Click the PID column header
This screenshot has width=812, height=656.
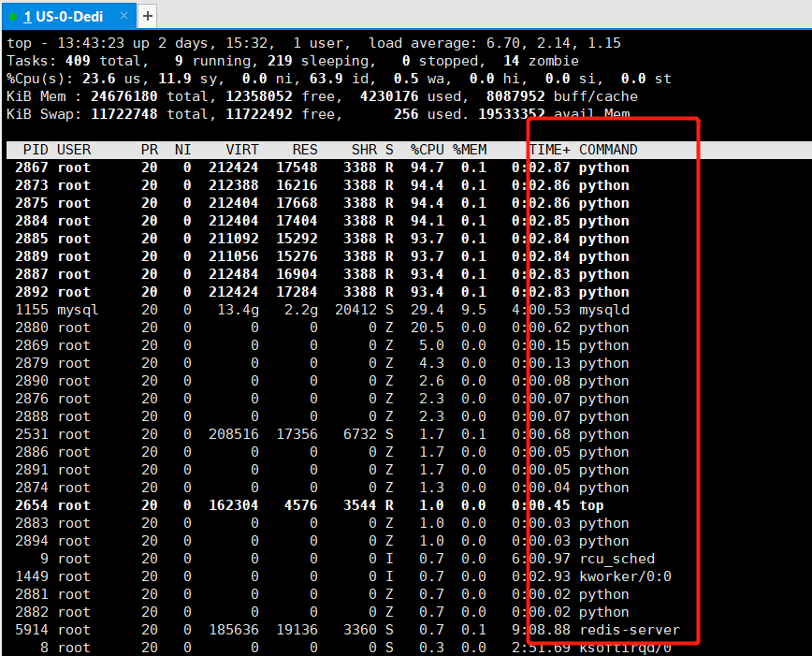pyautogui.click(x=36, y=150)
